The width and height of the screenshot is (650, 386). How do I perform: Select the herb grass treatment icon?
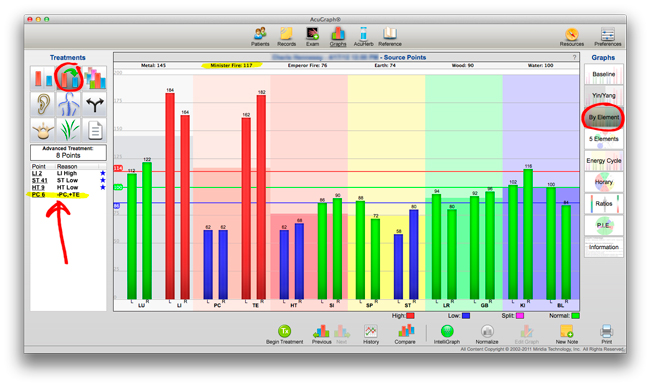pos(69,130)
